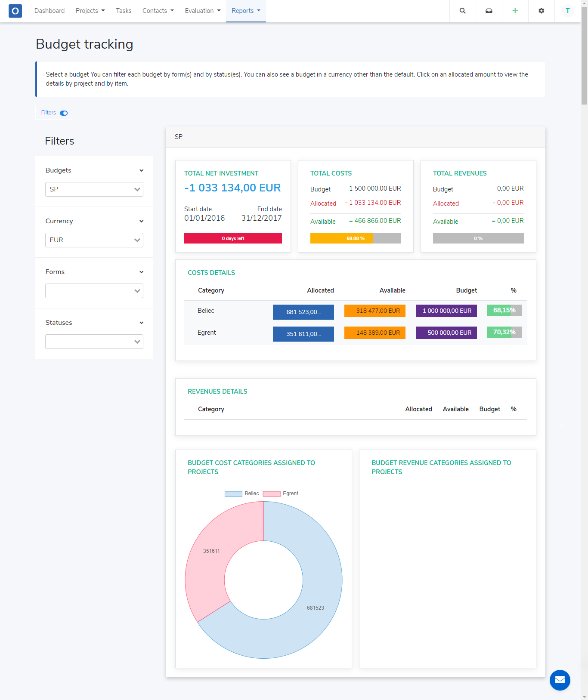The height and width of the screenshot is (700, 588).
Task: Open the settings gear icon
Action: (541, 11)
